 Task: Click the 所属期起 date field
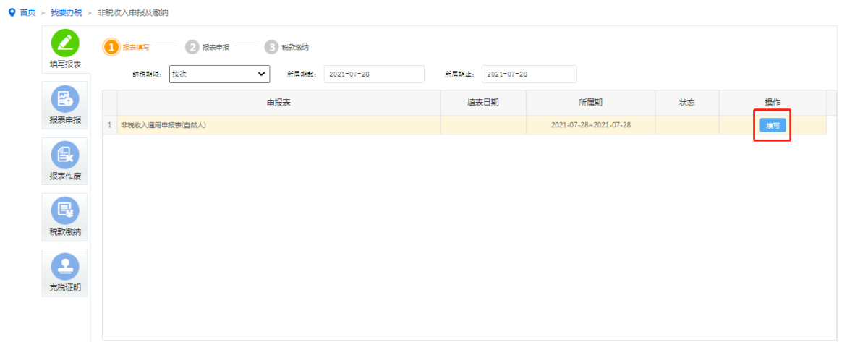373,74
